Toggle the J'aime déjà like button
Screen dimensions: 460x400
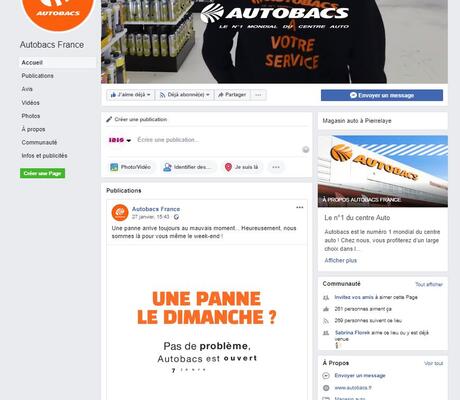[x=130, y=95]
